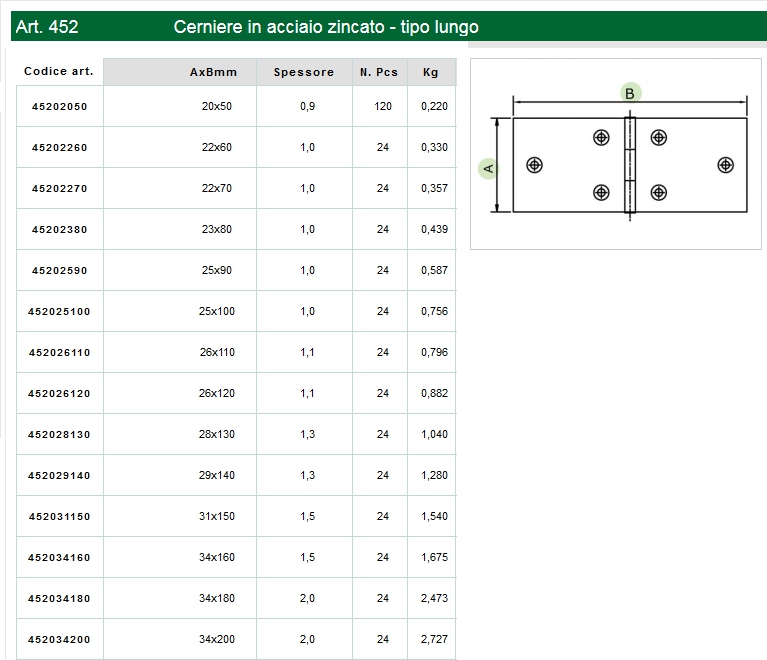This screenshot has height=660, width=767.
Task: Click the 120 pieces quantity cell
Action: click(383, 106)
